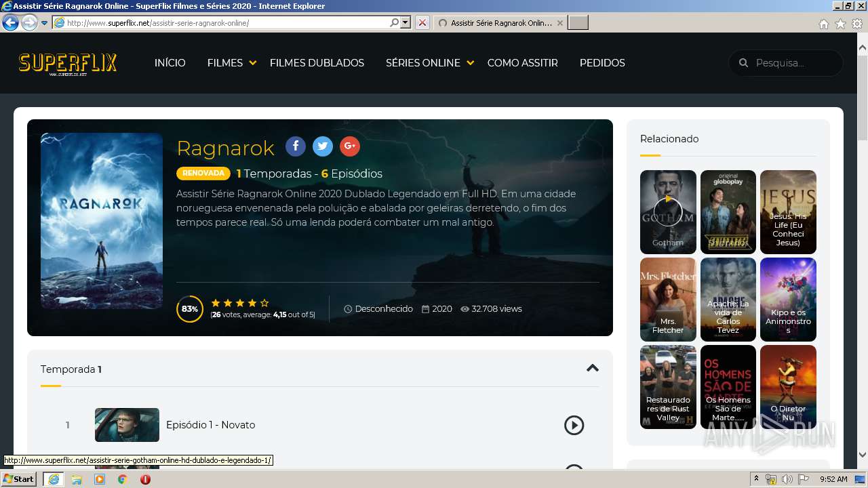868x488 pixels.
Task: Close the Ragnarok browser tab
Action: pyautogui.click(x=559, y=23)
